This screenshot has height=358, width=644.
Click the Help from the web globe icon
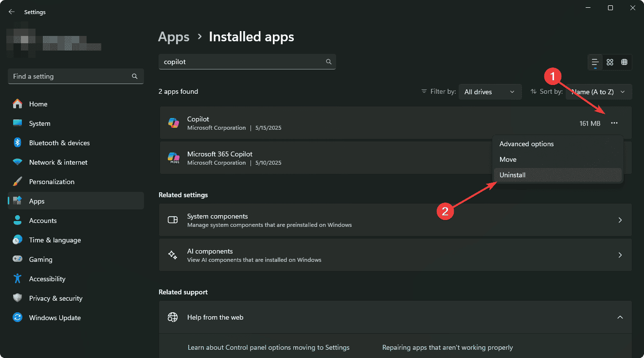pyautogui.click(x=173, y=317)
